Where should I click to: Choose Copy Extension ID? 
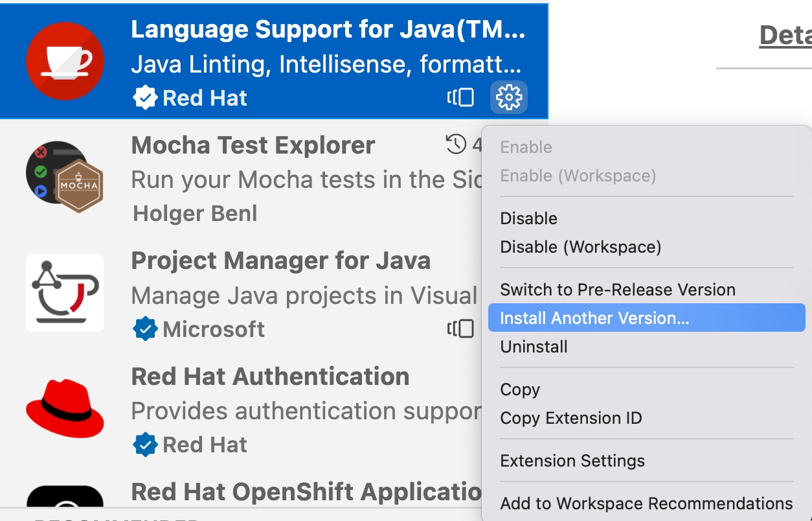coord(571,418)
